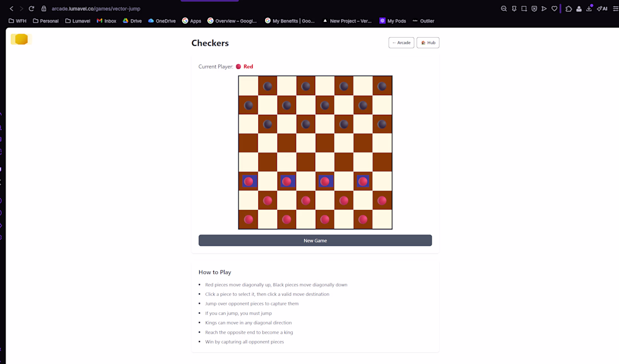The width and height of the screenshot is (619, 364).
Task: Click 'Reach the opposite end to become a king'
Action: click(249, 332)
